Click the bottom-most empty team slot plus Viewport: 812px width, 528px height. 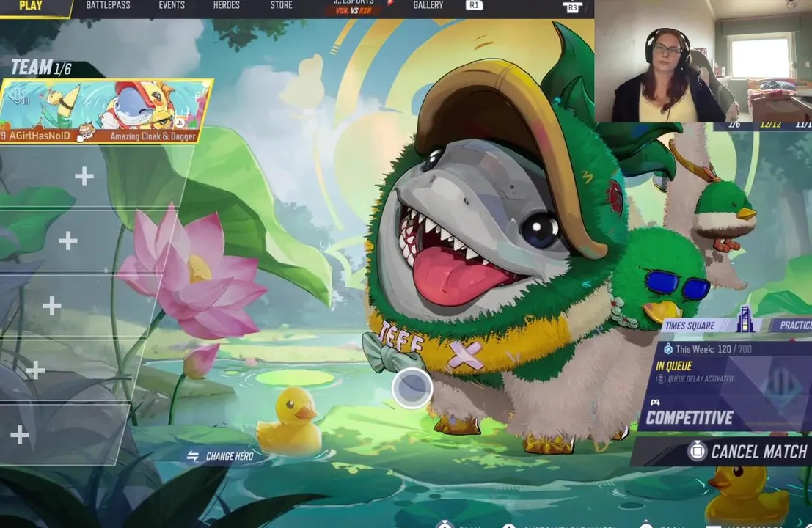(20, 435)
